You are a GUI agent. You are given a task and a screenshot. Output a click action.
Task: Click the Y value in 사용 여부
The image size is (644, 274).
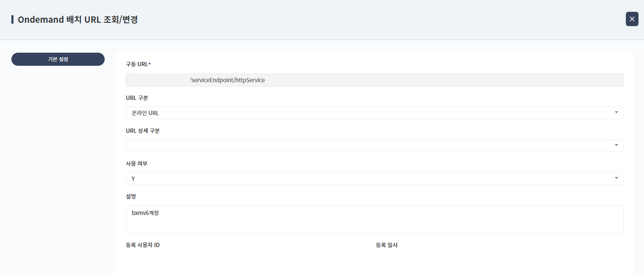click(x=133, y=179)
